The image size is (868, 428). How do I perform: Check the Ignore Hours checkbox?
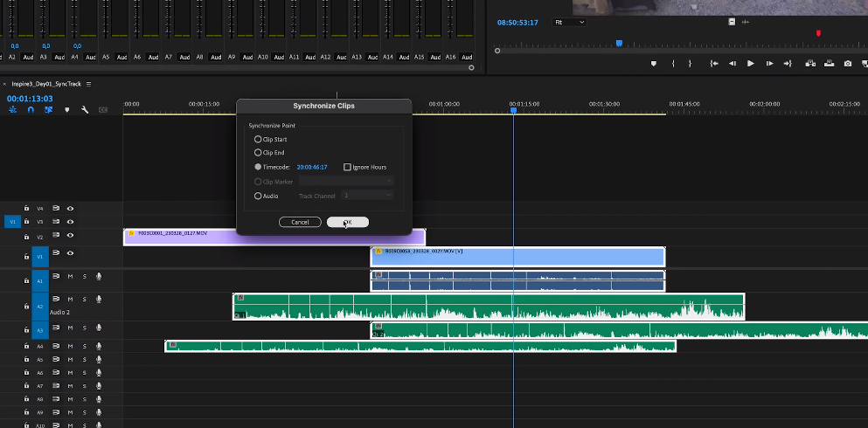[x=347, y=167]
